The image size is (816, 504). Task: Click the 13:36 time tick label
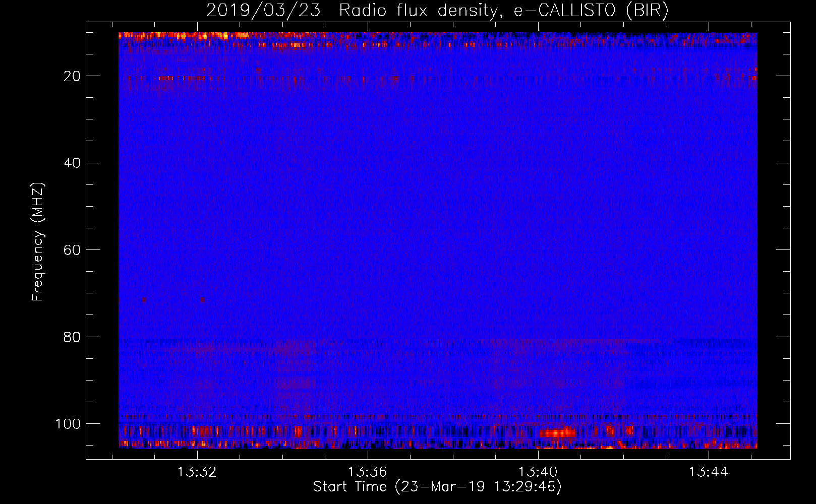(x=368, y=472)
